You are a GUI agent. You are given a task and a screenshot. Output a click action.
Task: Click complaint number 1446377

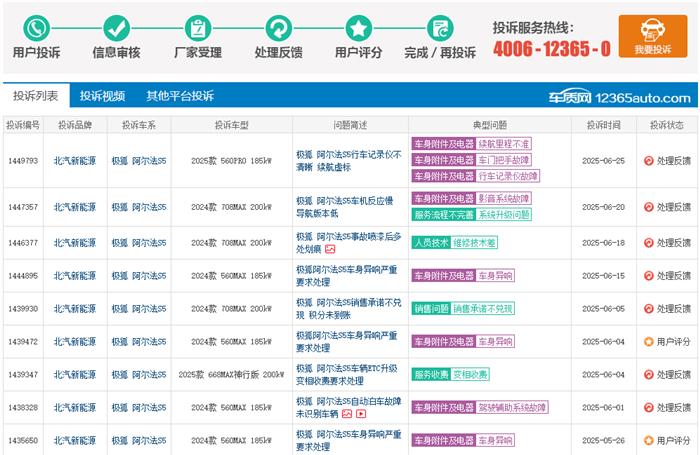(23, 243)
